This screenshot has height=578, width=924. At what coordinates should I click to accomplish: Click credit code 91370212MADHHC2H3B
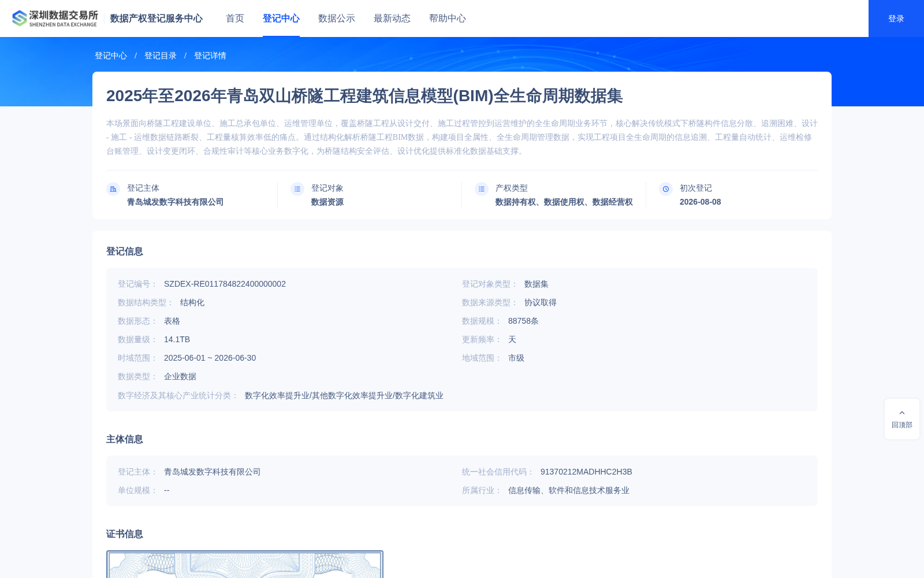[x=586, y=472]
